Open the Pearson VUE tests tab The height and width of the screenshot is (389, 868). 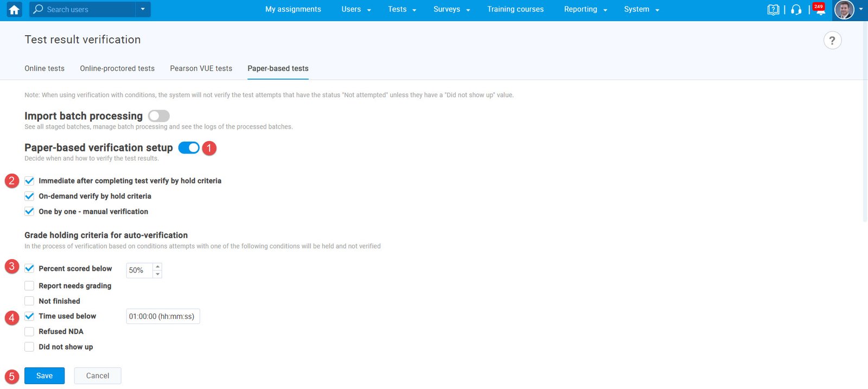[x=201, y=68]
